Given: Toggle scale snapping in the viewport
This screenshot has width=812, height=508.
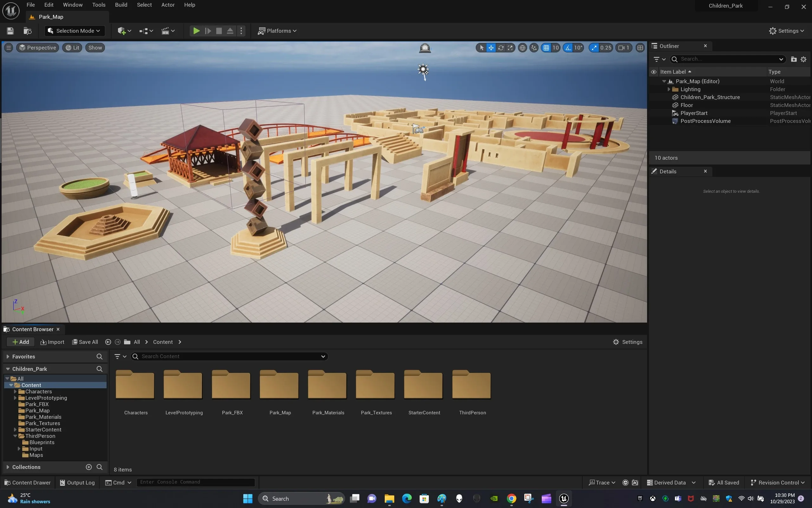Looking at the screenshot, I should point(594,48).
